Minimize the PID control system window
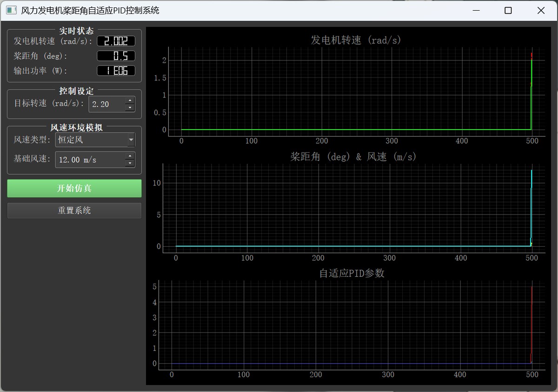The width and height of the screenshot is (558, 392). pos(476,10)
